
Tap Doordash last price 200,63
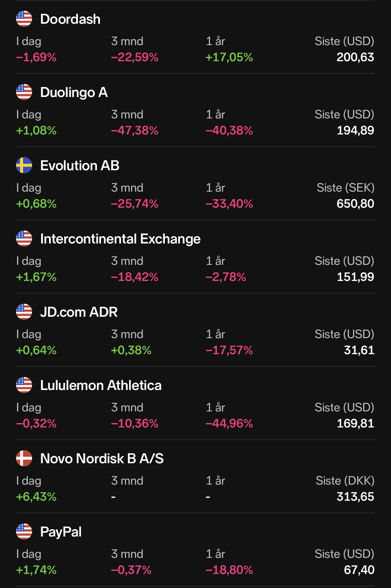point(355,57)
